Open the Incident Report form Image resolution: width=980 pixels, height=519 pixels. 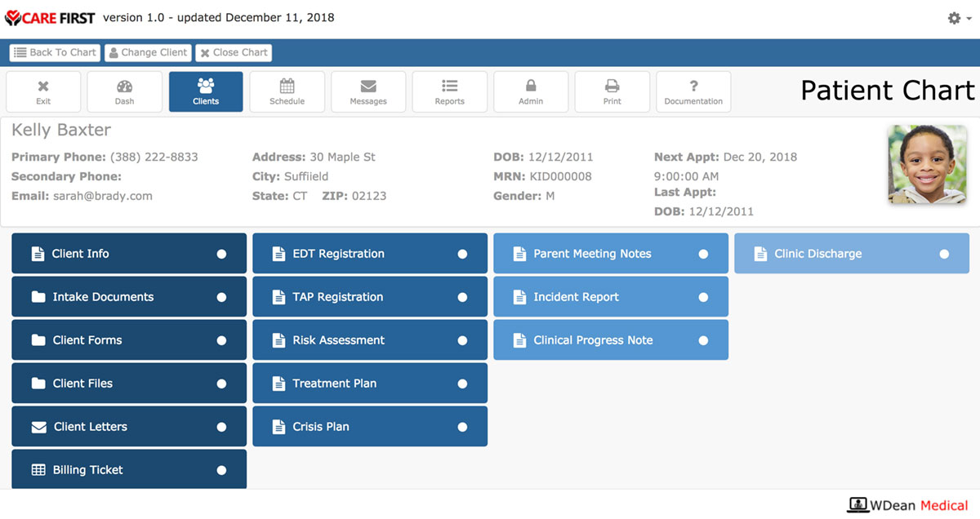[x=611, y=297]
